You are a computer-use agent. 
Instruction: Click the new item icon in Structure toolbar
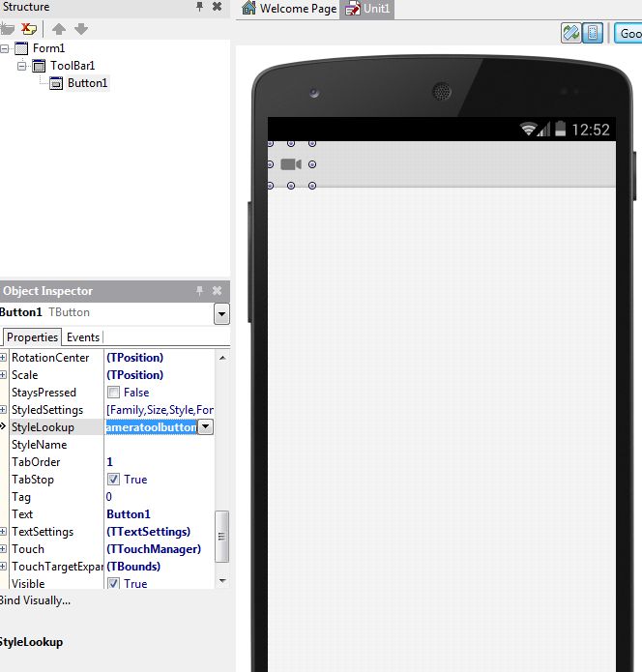(7, 29)
